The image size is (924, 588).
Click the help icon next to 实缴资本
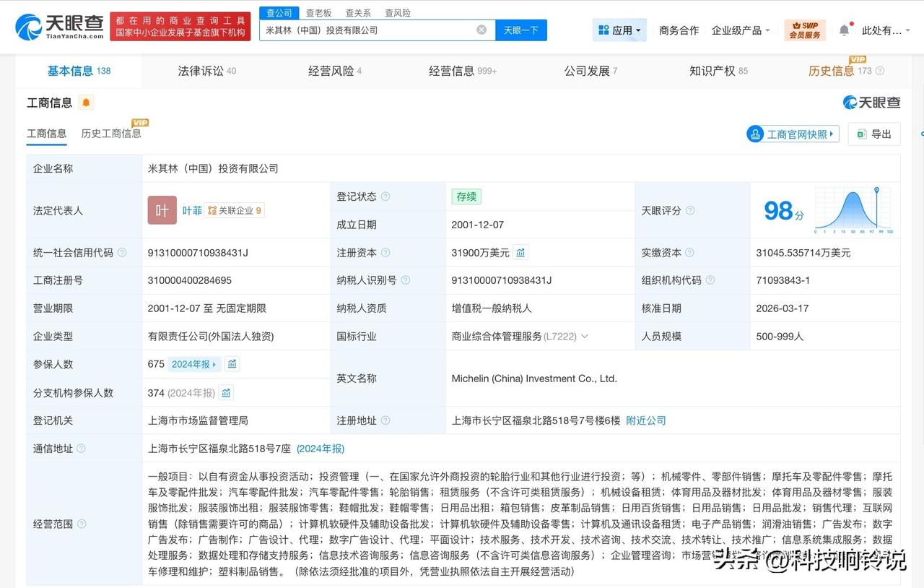tap(690, 252)
